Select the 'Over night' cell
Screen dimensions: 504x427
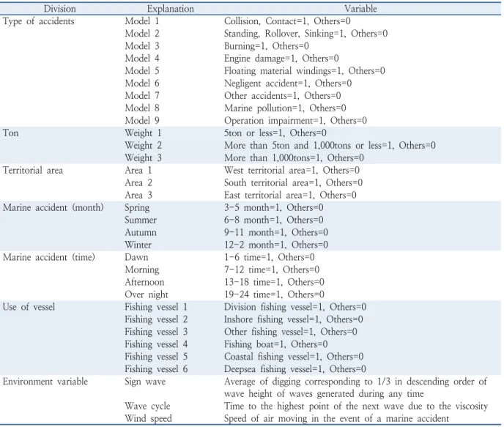coord(147,295)
